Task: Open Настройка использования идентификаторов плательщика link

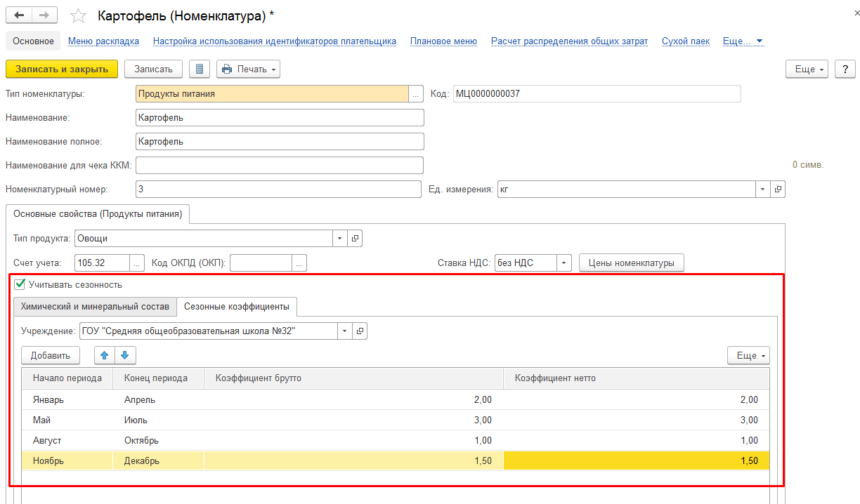Action: click(x=275, y=41)
